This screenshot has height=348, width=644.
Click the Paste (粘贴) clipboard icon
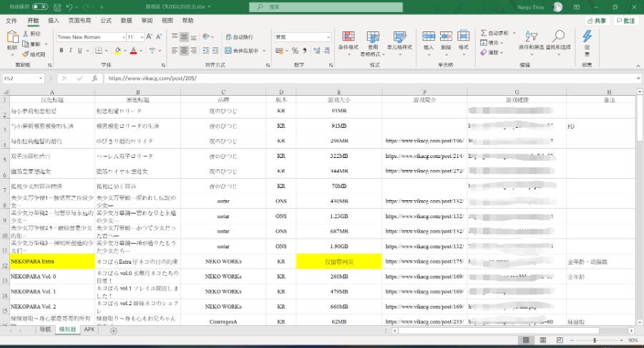point(12,38)
